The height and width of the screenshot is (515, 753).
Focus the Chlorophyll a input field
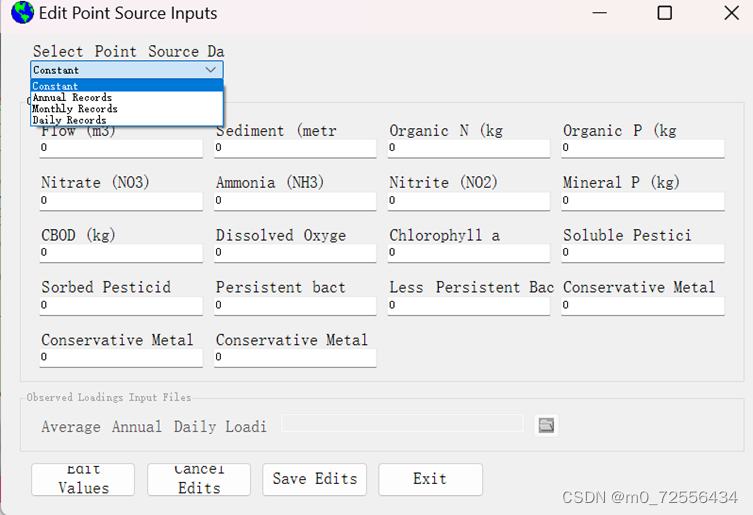pyautogui.click(x=469, y=253)
